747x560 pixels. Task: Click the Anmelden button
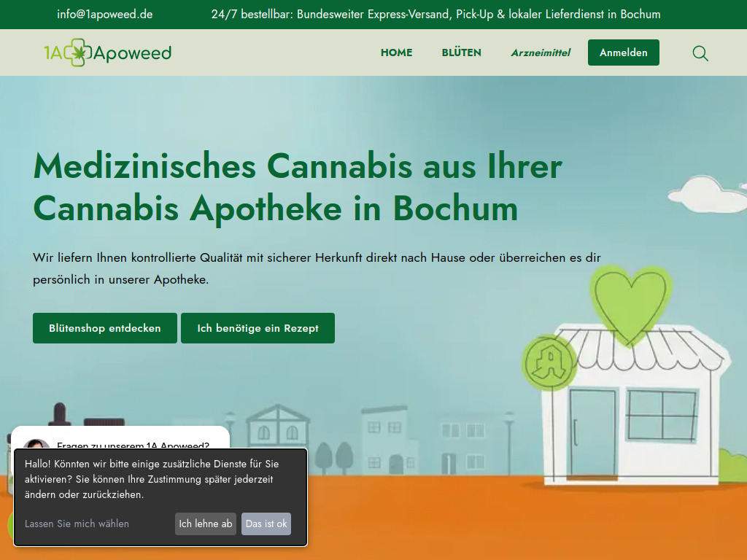point(623,52)
